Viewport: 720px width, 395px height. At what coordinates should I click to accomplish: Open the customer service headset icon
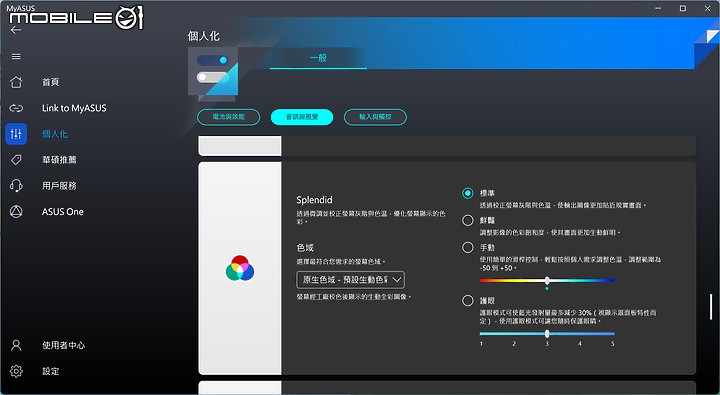coord(16,186)
